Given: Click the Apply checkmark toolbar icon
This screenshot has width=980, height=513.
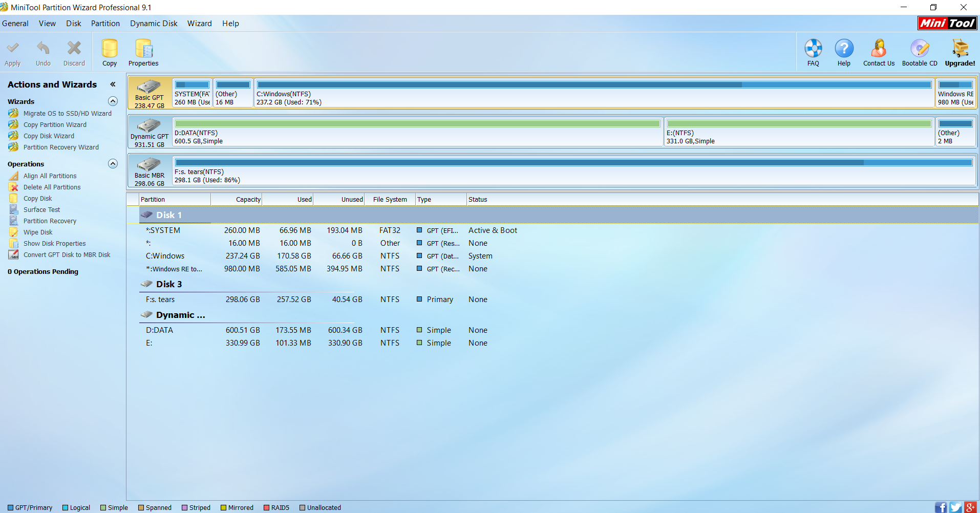Looking at the screenshot, I should pos(13,49).
